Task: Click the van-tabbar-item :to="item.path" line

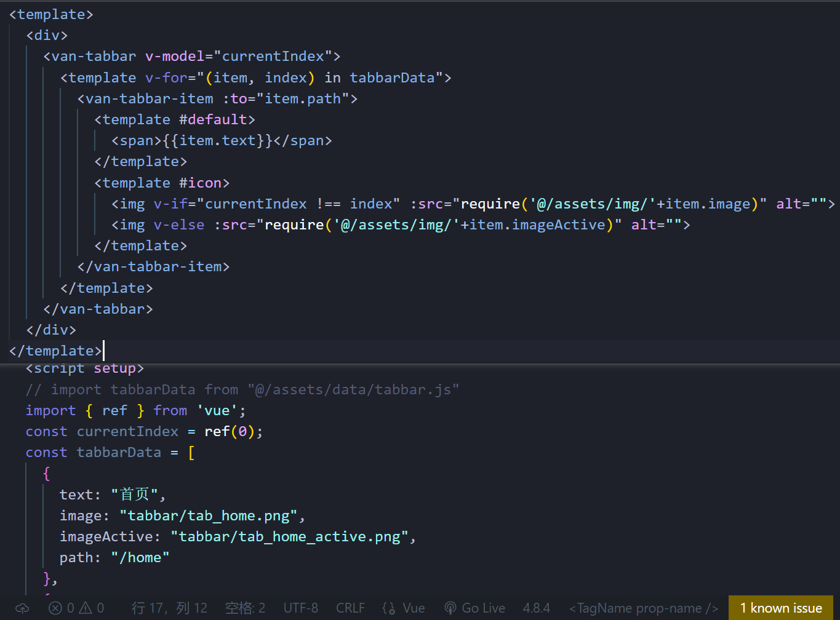Action: pyautogui.click(x=217, y=98)
